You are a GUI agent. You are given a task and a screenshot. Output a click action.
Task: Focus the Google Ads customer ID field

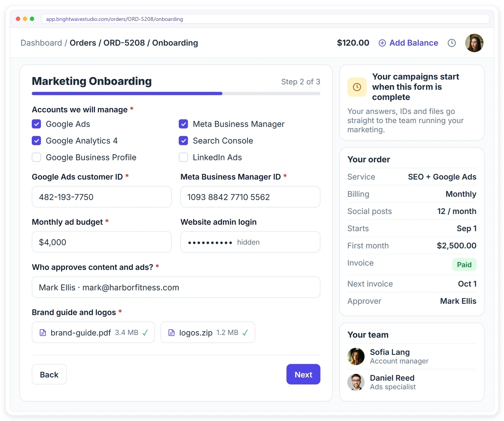pos(102,197)
